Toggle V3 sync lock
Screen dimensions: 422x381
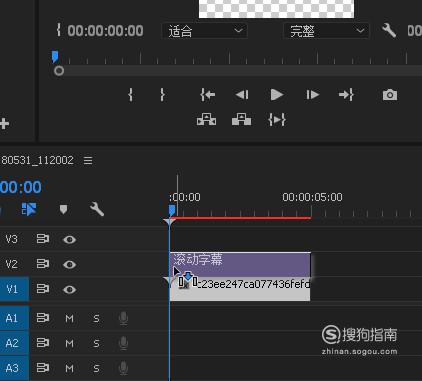[43, 239]
